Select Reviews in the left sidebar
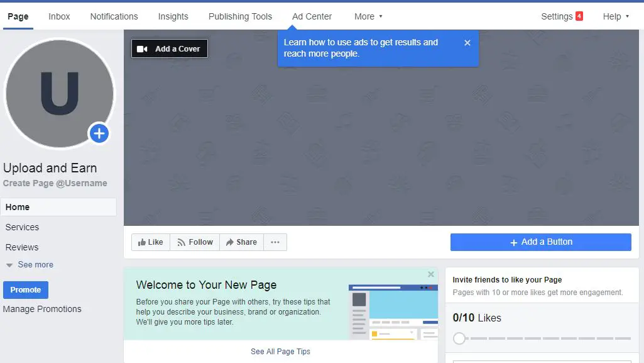 22,247
